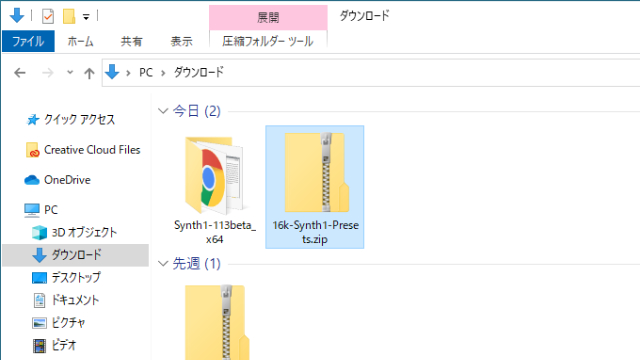
Task: Go forward with the right arrow button
Action: [x=48, y=73]
